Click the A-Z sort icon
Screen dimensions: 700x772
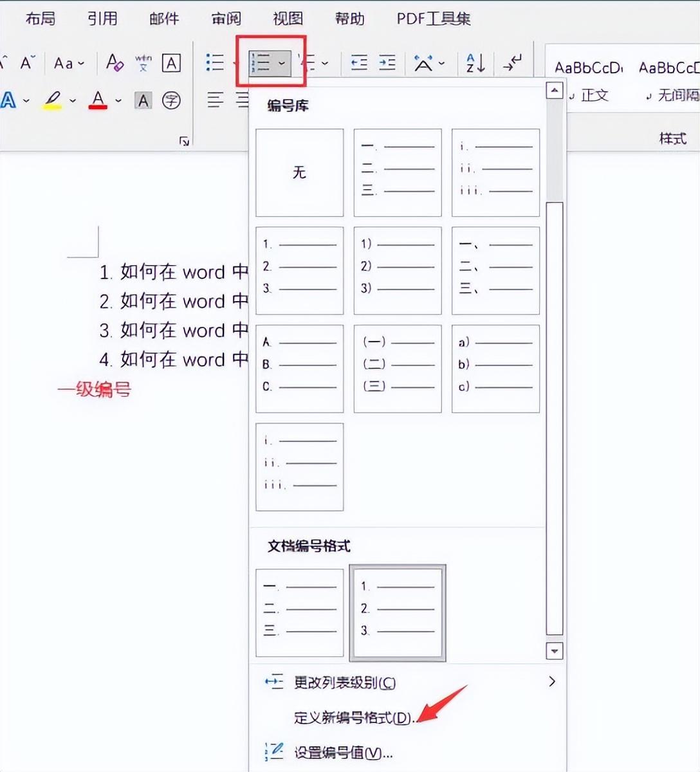[475, 62]
